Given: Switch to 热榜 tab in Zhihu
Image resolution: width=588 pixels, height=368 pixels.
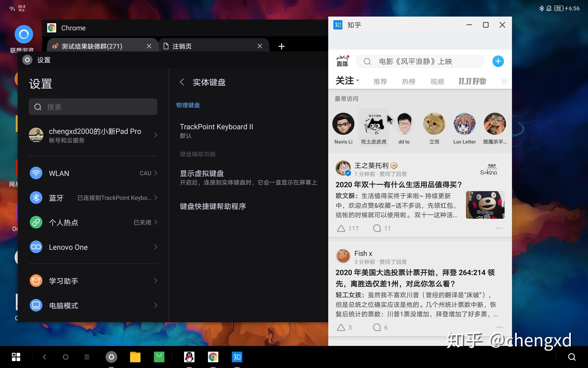Looking at the screenshot, I should coord(409,81).
